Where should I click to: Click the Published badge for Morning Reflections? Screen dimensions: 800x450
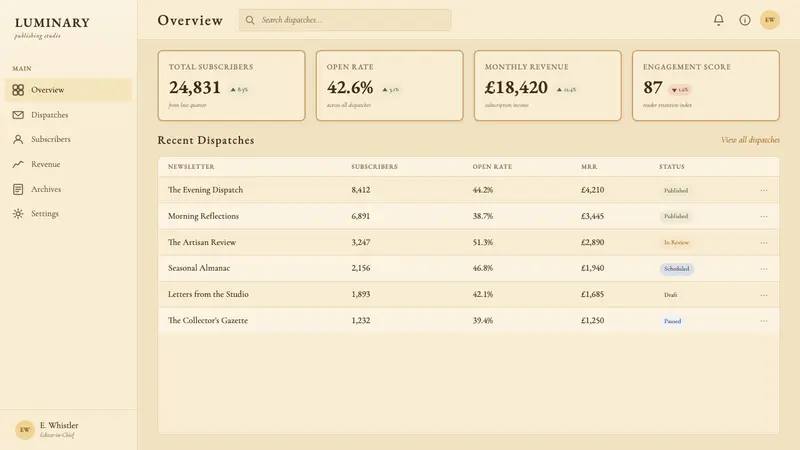[676, 216]
